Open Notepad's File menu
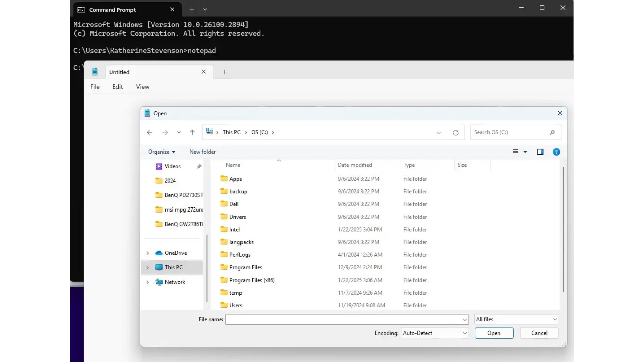This screenshot has width=644, height=362. click(95, 87)
